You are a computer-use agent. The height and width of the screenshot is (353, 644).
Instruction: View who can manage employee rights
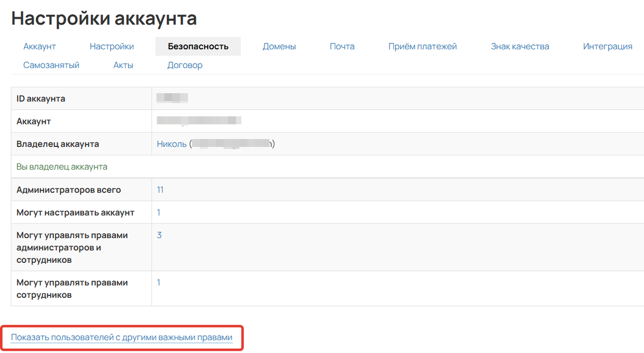click(158, 282)
